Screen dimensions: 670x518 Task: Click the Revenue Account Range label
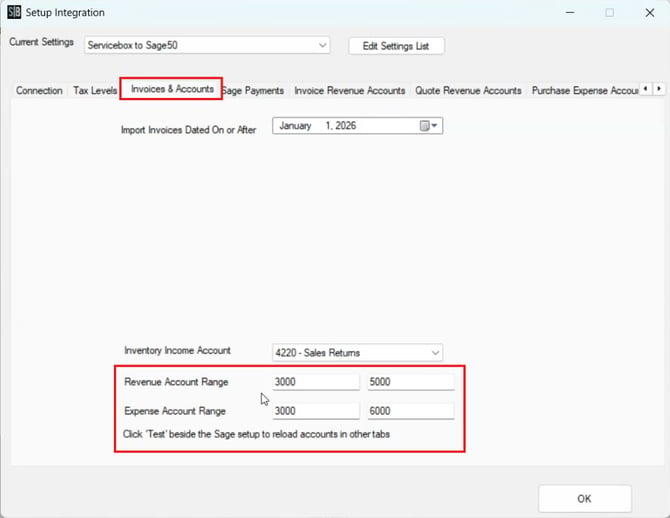pos(176,382)
